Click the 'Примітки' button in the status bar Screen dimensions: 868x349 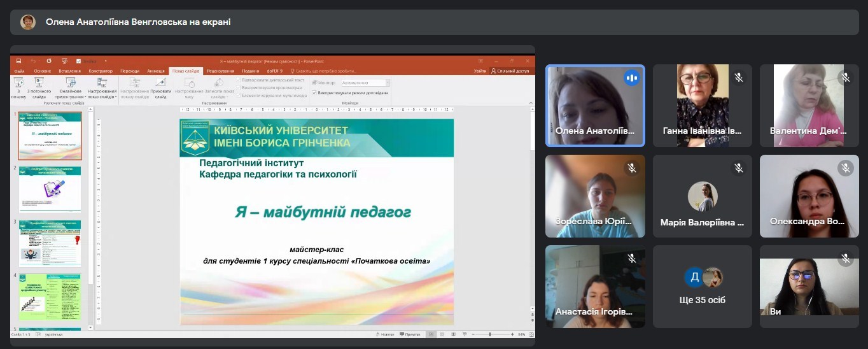click(x=410, y=334)
